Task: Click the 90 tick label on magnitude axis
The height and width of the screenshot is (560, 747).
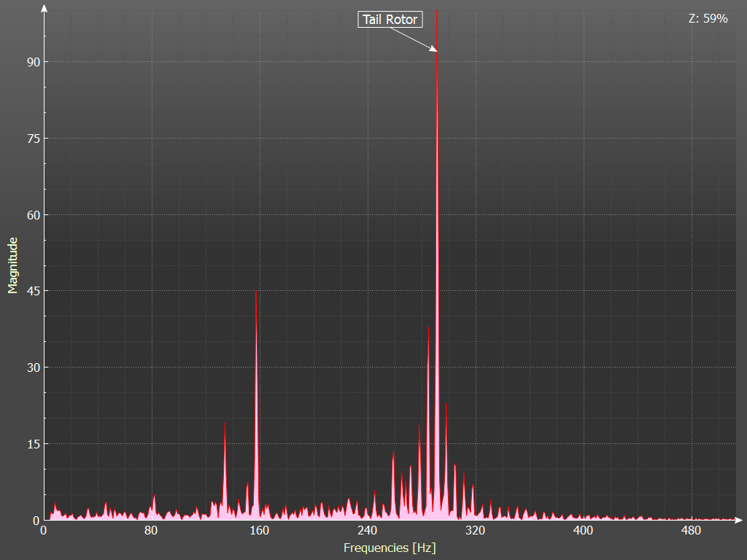Action: click(x=31, y=62)
